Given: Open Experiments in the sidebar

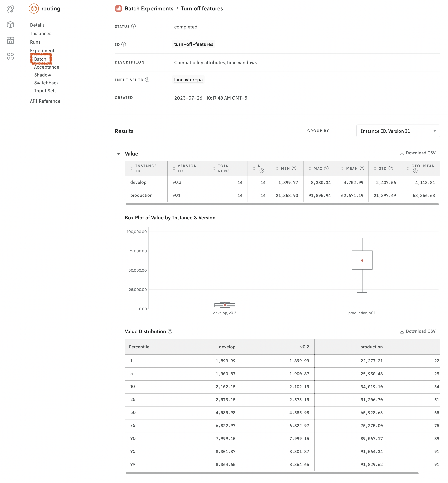Looking at the screenshot, I should [x=43, y=50].
